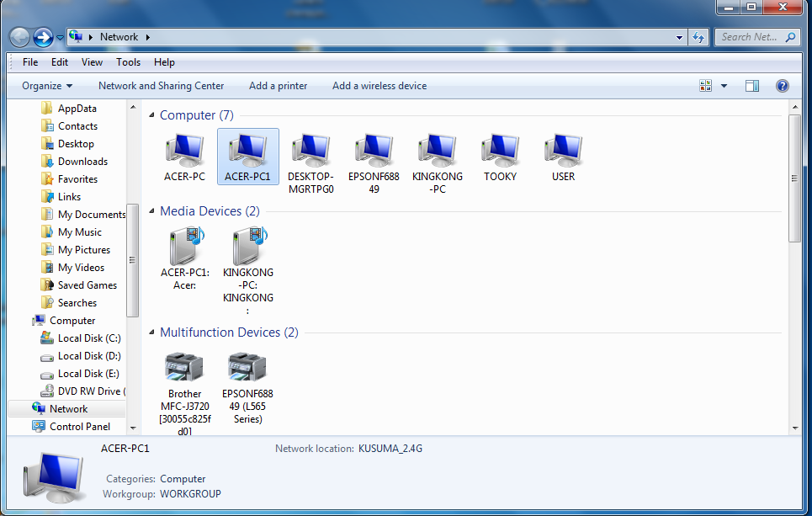Click the navigation pane scrollbar thumb
812x516 pixels.
[x=133, y=259]
